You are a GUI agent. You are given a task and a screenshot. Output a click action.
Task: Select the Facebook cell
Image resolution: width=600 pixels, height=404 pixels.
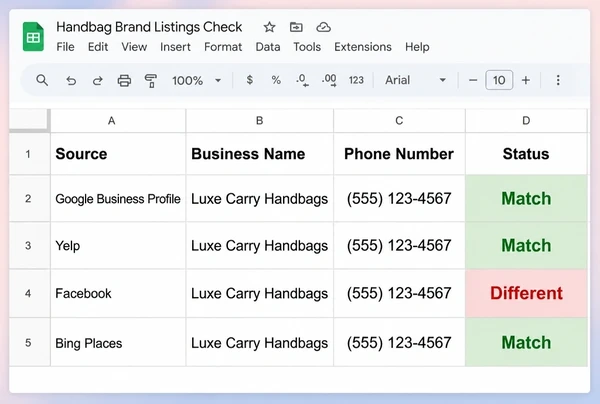click(118, 293)
